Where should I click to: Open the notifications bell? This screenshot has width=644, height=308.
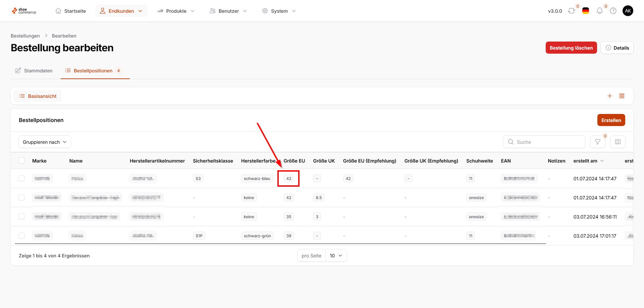(600, 11)
